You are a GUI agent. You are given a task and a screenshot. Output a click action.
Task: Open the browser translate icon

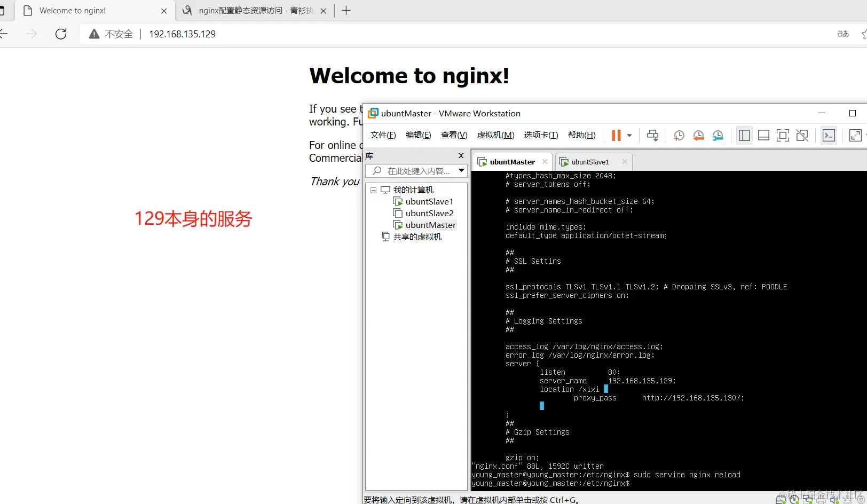pyautogui.click(x=843, y=34)
